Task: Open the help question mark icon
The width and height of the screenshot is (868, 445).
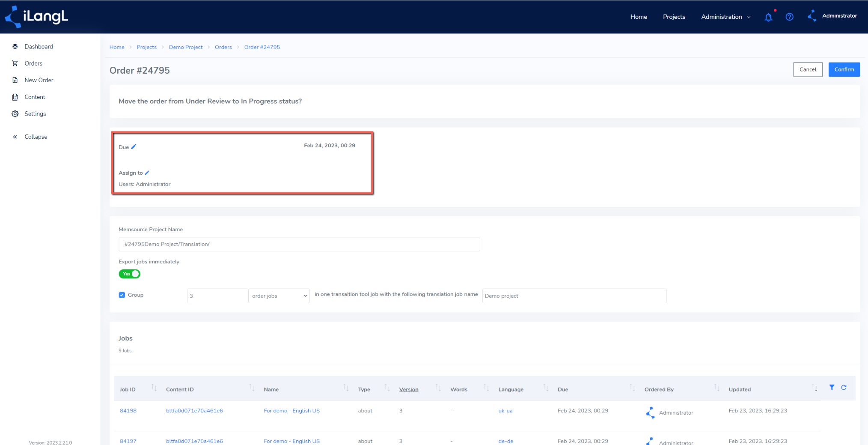Action: pyautogui.click(x=789, y=17)
